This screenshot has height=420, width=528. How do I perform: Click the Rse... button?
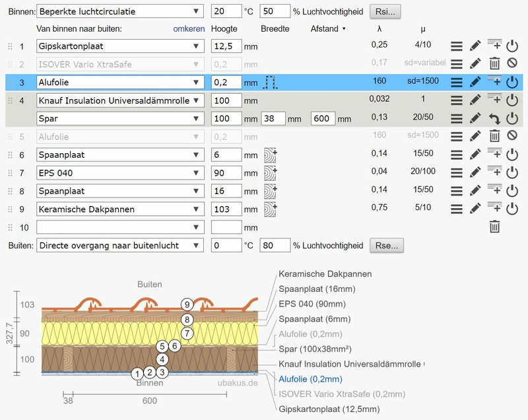(387, 246)
